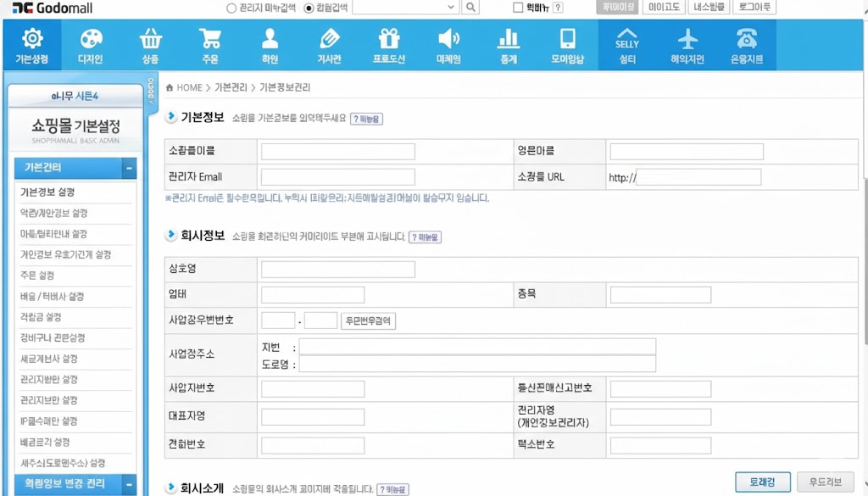Click the fax number input field
Image resolution: width=868 pixels, height=496 pixels.
[660, 446]
